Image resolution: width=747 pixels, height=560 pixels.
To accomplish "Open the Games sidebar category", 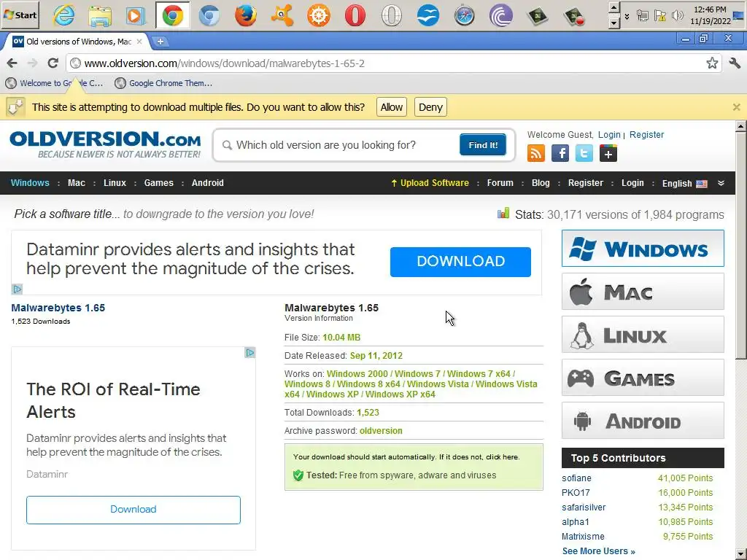I will 643,378.
